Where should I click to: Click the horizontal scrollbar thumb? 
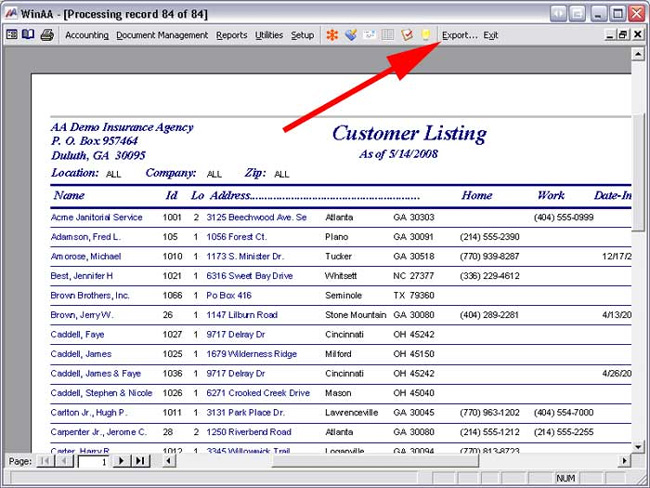pyautogui.click(x=375, y=461)
